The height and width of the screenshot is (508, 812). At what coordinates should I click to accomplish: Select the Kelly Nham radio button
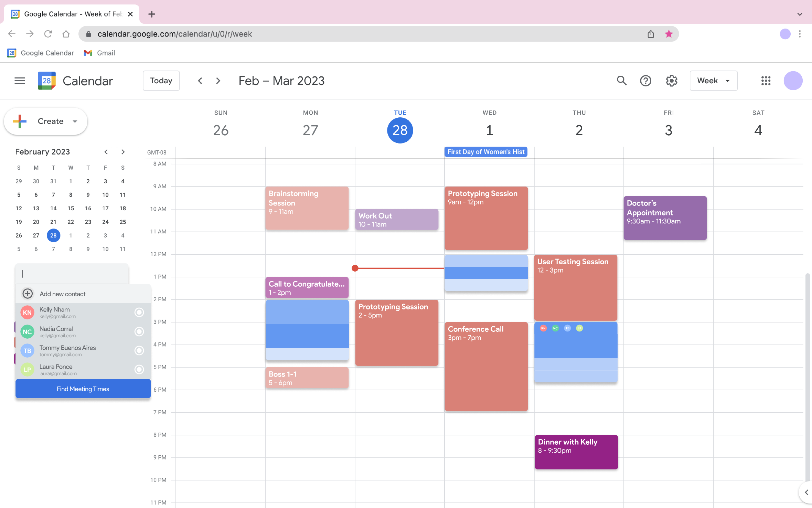139,312
